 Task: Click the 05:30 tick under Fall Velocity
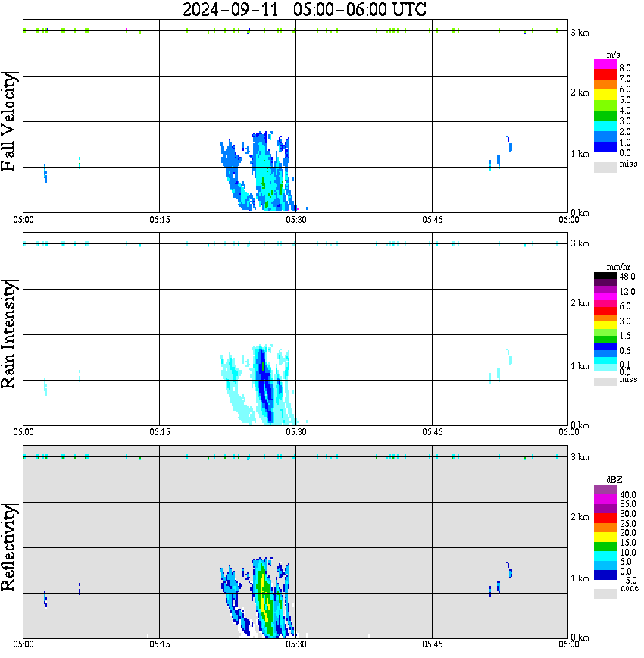coord(296,220)
